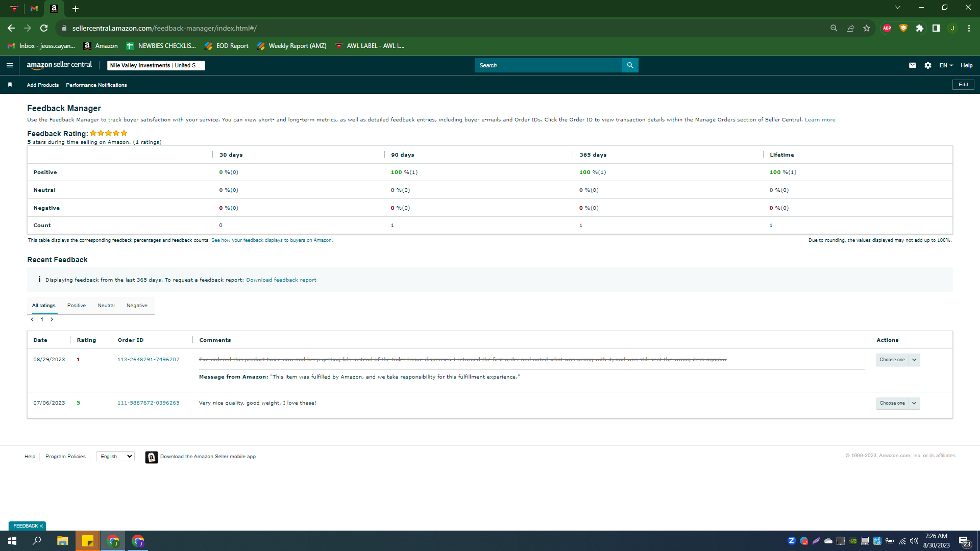Open order 113-2648291-7496207
The width and height of the screenshot is (980, 551).
click(149, 360)
